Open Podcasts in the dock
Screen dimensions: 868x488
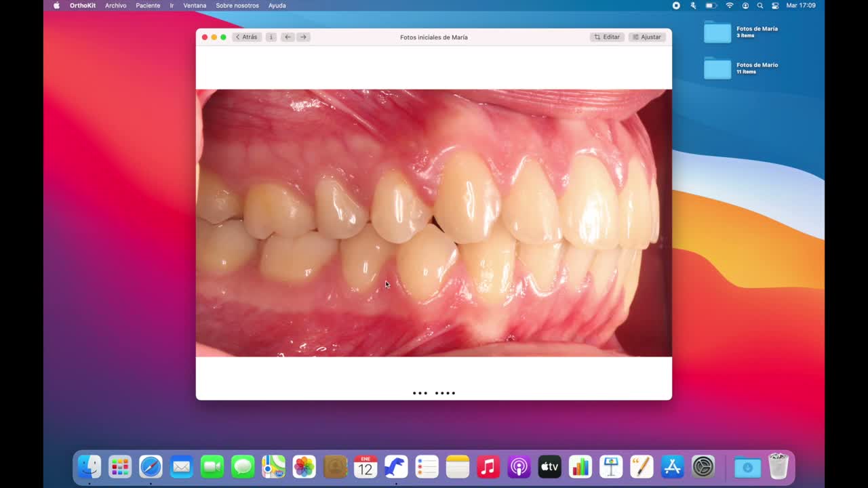point(519,466)
